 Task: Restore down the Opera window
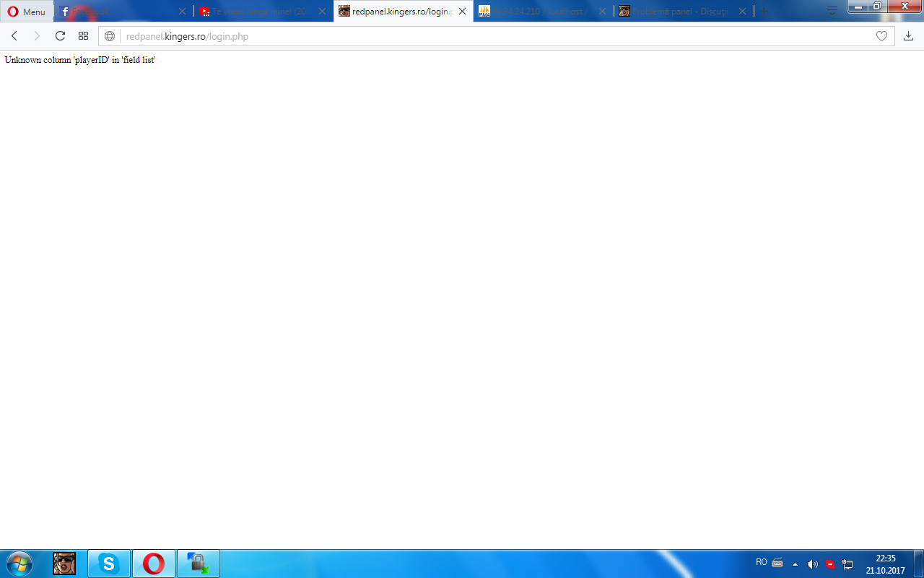(x=876, y=7)
